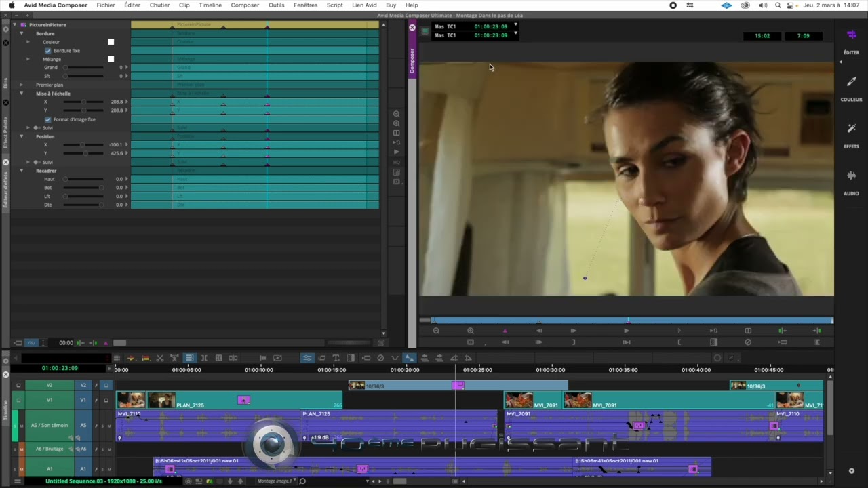The height and width of the screenshot is (488, 868).
Task: Click the HQ render quality icon
Action: [x=397, y=163]
